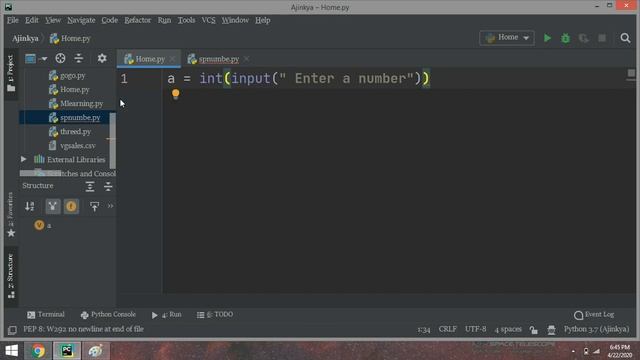
Task: Open the Terminal tool window
Action: coord(46,314)
